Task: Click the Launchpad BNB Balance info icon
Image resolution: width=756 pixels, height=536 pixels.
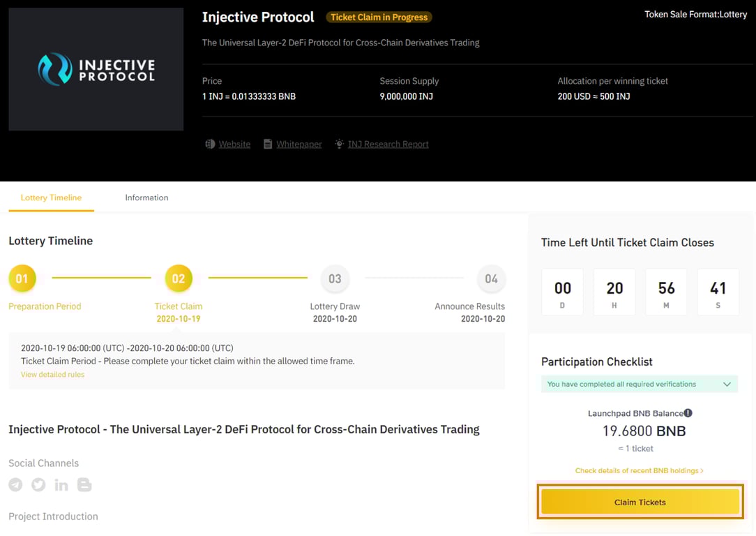Action: pyautogui.click(x=688, y=412)
